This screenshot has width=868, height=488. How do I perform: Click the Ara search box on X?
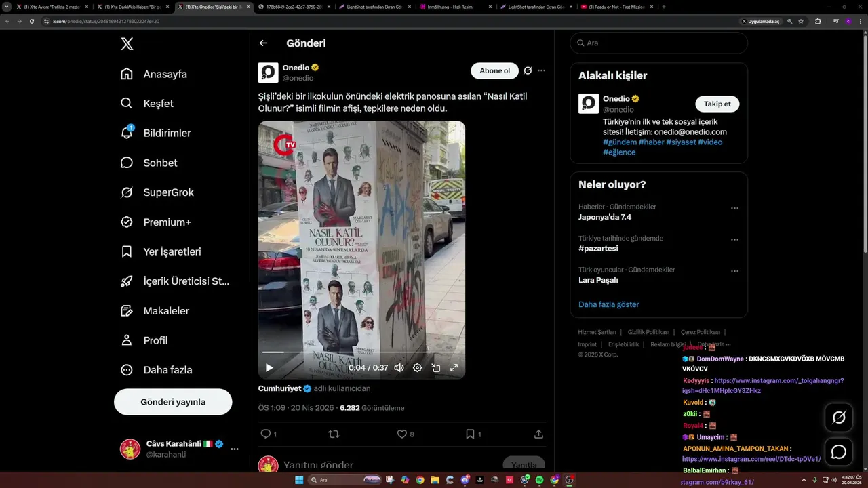(x=658, y=43)
